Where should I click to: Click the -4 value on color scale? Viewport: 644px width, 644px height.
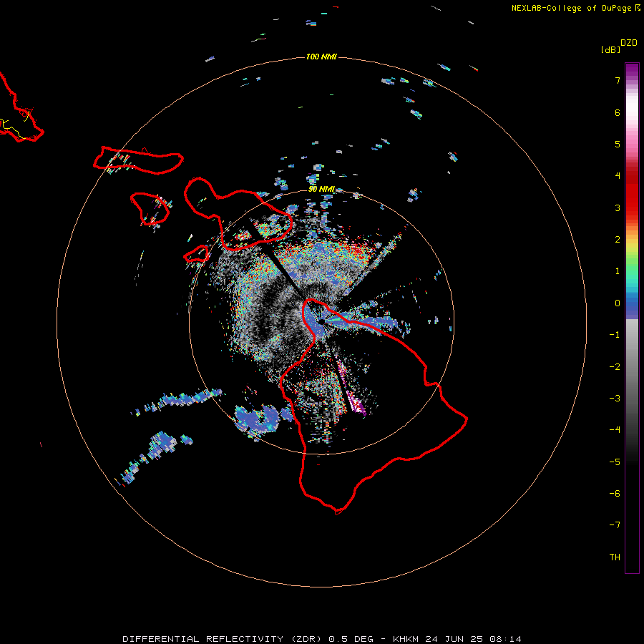tap(615, 430)
